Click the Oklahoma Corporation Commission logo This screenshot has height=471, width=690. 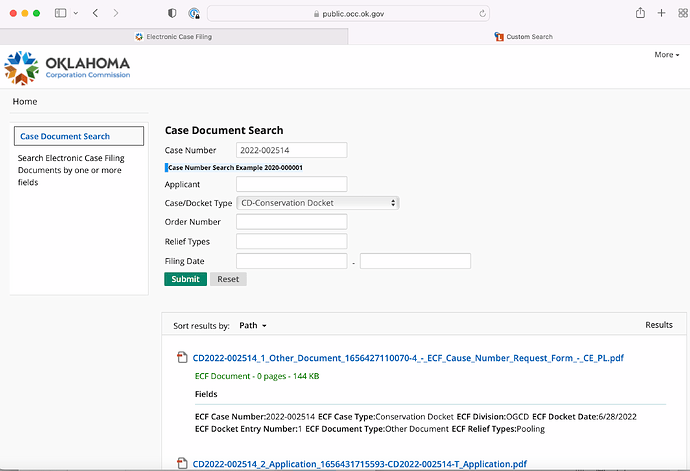(x=67, y=67)
